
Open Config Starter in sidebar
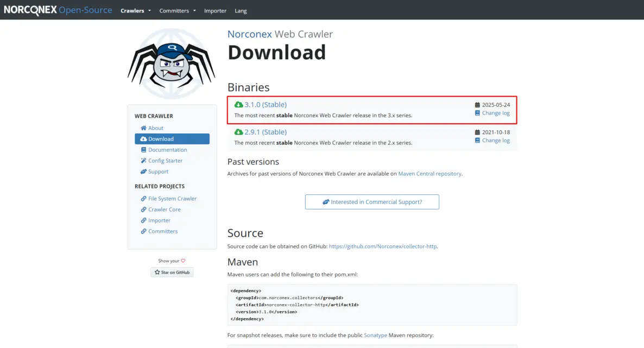click(x=165, y=161)
